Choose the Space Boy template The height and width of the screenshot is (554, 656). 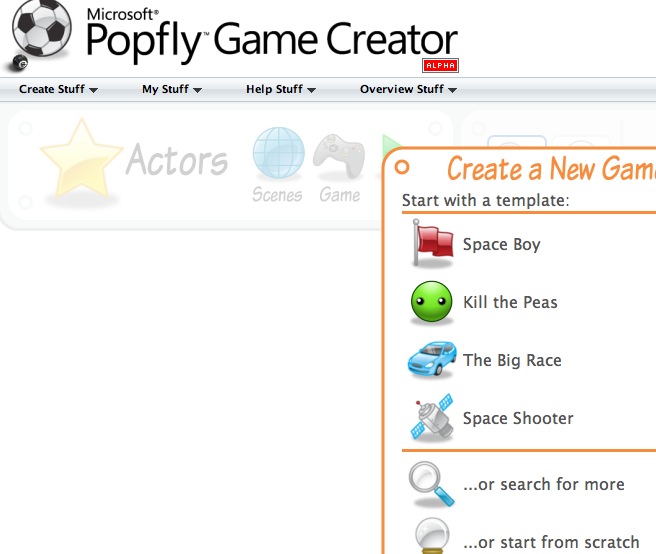tap(502, 244)
